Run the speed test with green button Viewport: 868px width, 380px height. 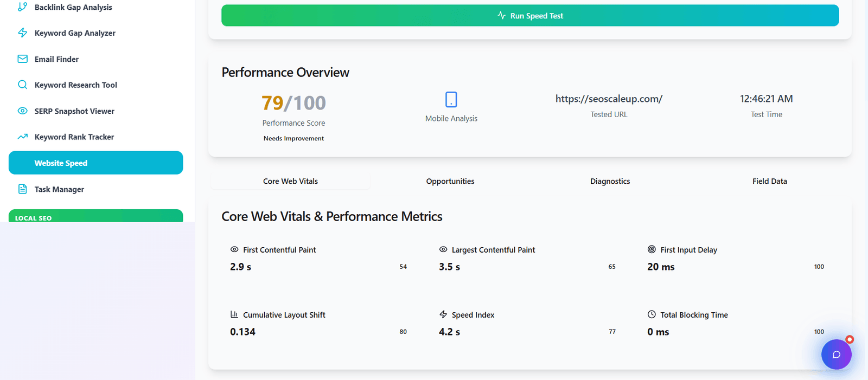530,15
